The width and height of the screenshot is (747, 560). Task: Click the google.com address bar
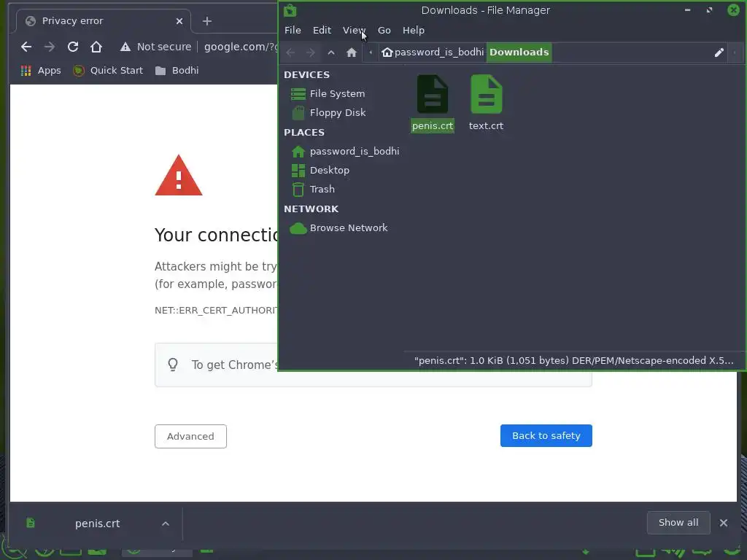241,47
